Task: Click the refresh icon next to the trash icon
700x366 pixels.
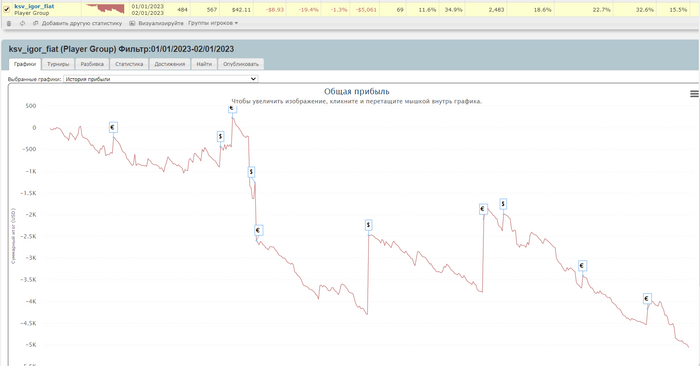Action: coord(22,23)
